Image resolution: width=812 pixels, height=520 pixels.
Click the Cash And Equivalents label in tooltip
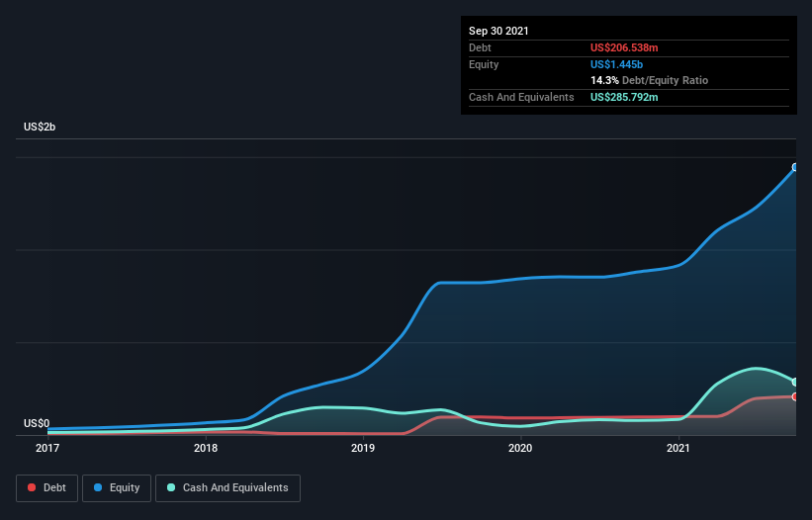tap(521, 97)
